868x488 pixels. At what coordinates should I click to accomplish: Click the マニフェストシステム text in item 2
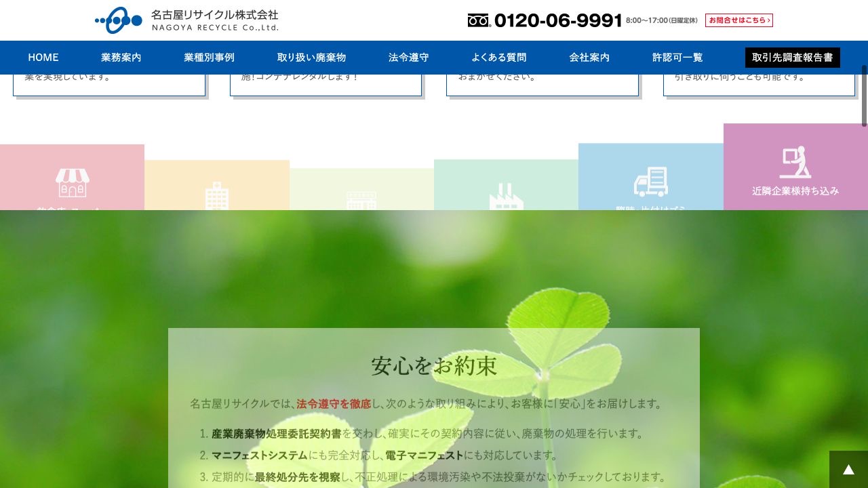point(260,455)
